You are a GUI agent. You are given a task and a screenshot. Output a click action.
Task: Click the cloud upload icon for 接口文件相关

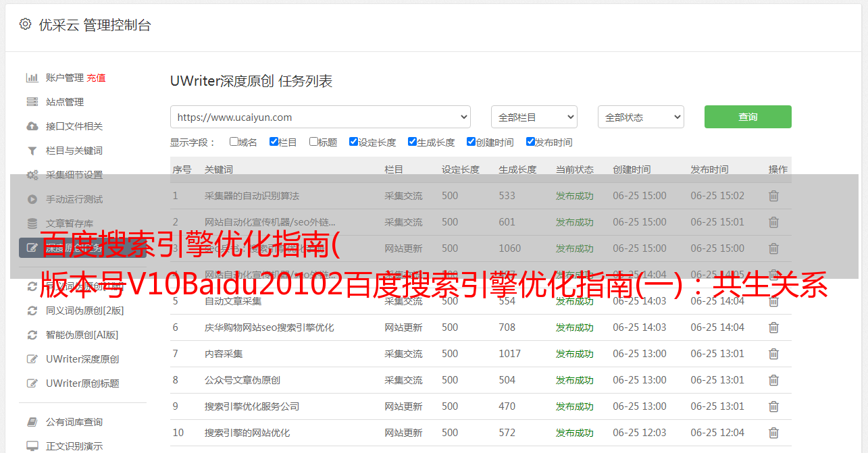point(32,126)
